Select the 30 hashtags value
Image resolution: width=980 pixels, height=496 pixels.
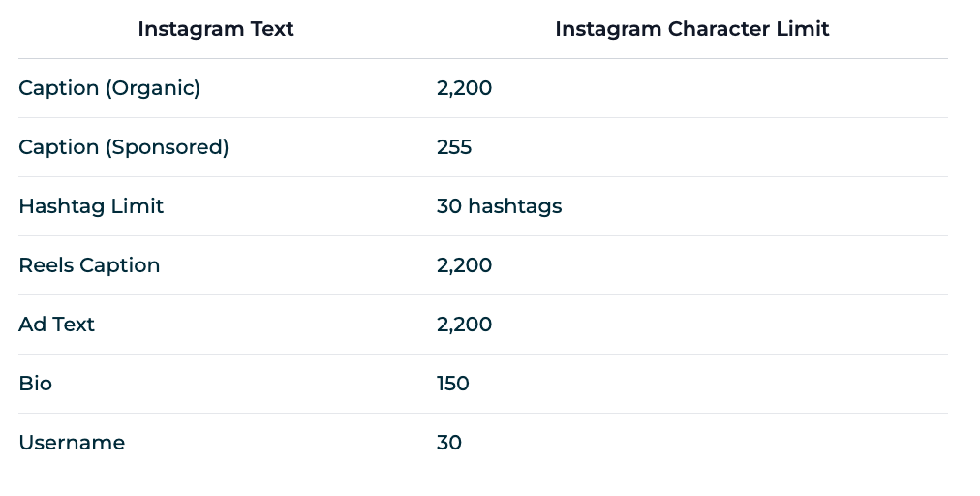pyautogui.click(x=500, y=206)
